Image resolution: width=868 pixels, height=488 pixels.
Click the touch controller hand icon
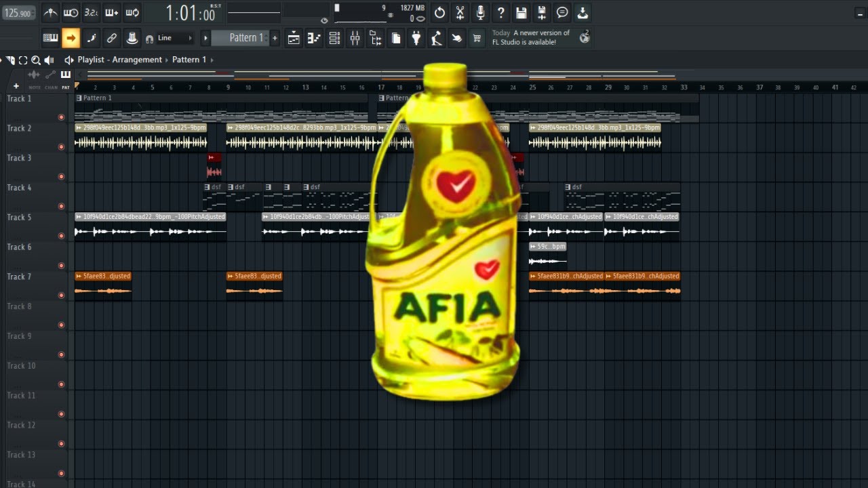pyautogui.click(x=458, y=38)
